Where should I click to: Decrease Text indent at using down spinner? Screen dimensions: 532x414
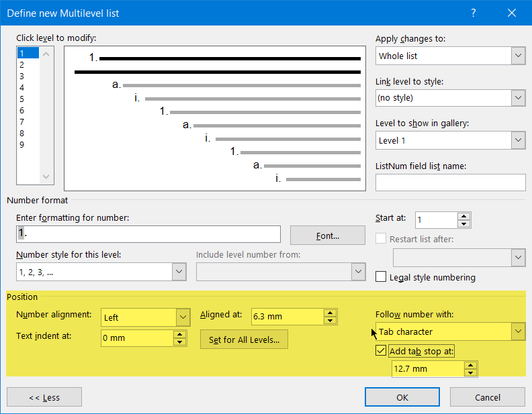(179, 342)
